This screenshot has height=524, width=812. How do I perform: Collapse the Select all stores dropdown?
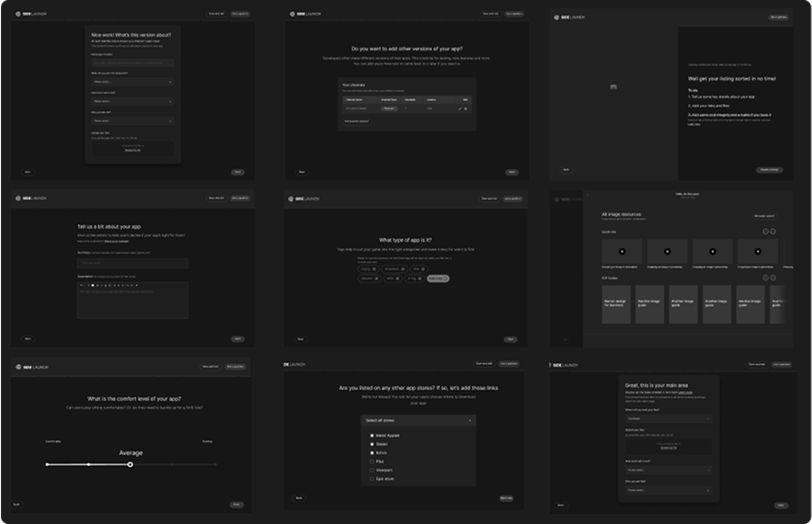pos(471,420)
